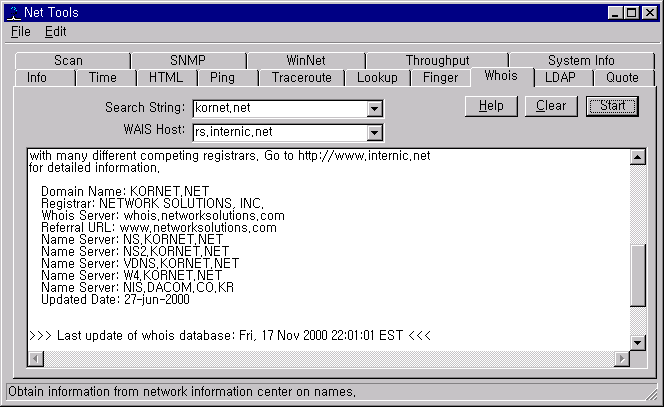Switch to the Time tab

pyautogui.click(x=106, y=78)
